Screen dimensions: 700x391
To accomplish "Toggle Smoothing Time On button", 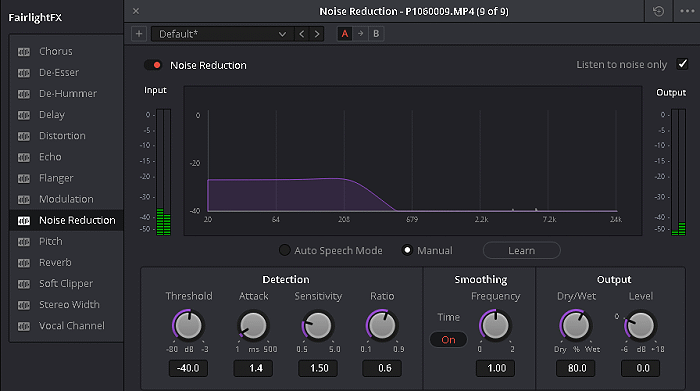I will pos(448,340).
